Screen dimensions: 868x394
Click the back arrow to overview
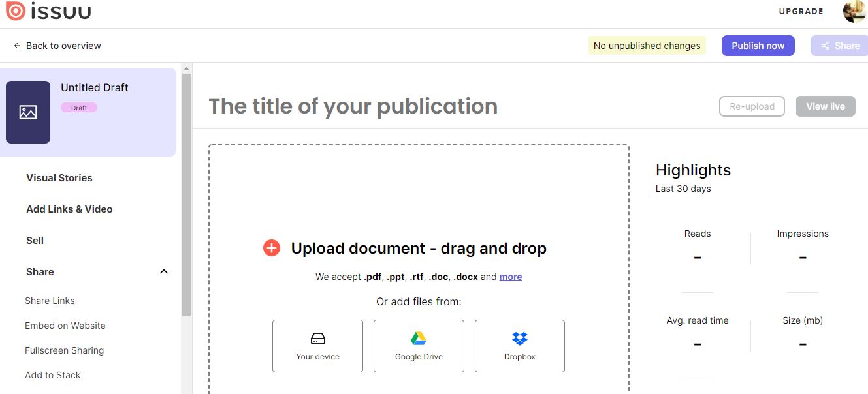(16, 45)
